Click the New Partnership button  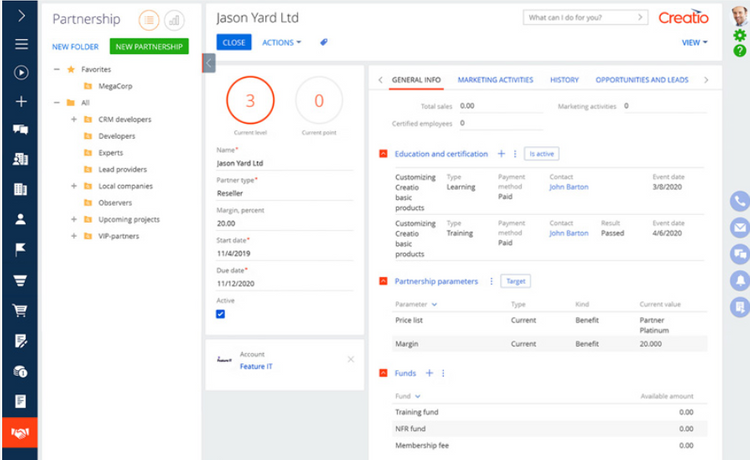[149, 46]
